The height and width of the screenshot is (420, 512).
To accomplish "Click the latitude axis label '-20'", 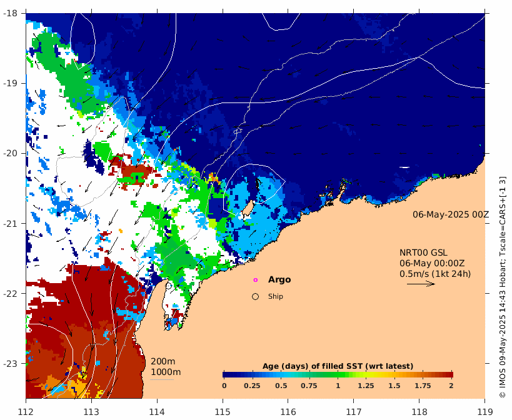I will click(x=11, y=153).
